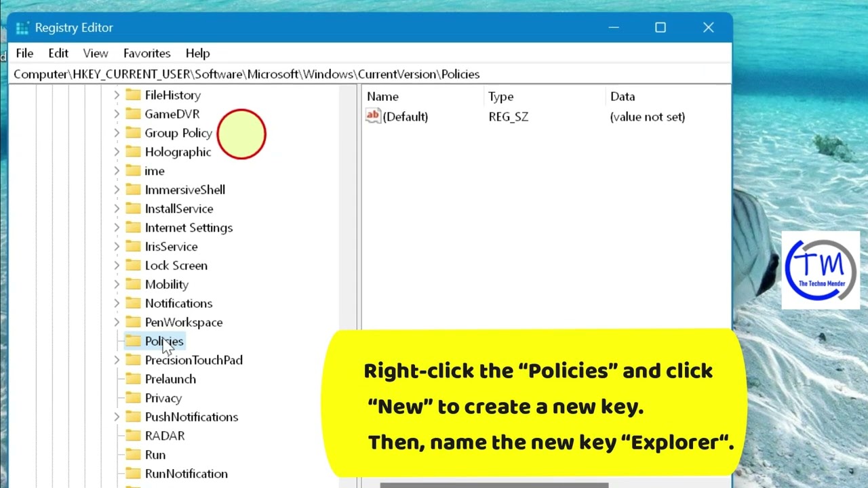The image size is (868, 488).
Task: Click the REG_SZ type cell
Action: tap(509, 117)
